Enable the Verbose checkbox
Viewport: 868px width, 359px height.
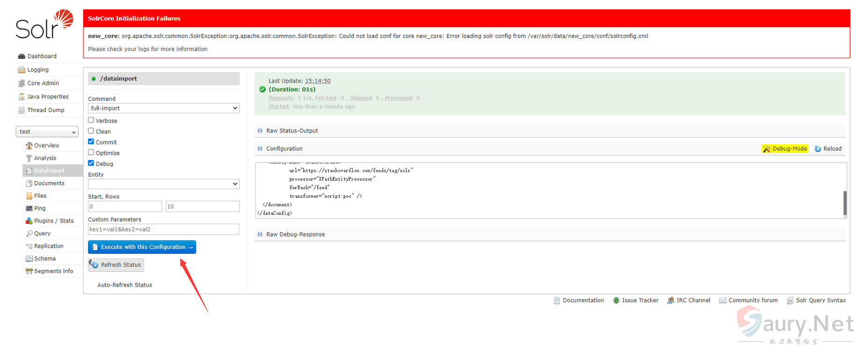(x=91, y=120)
